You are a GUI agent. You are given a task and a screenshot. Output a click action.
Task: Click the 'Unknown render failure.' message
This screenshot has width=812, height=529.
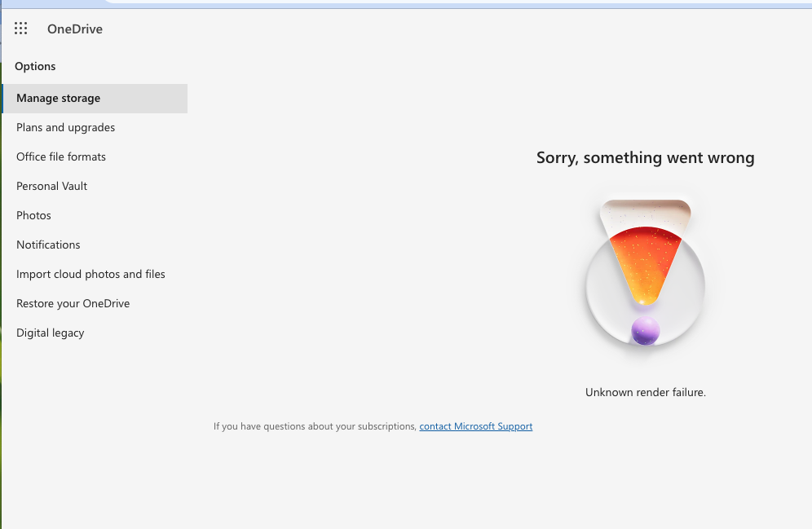point(646,392)
